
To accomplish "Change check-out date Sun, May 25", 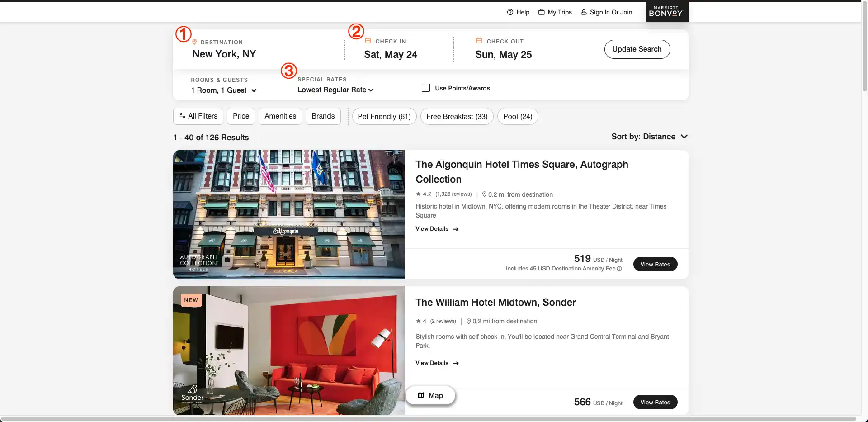I will click(x=504, y=55).
